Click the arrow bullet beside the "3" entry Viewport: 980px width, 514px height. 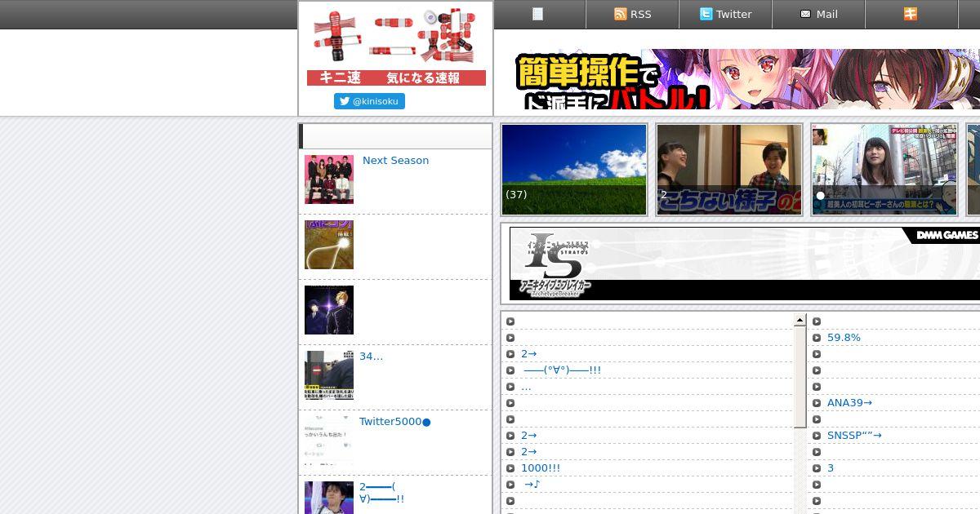click(817, 468)
